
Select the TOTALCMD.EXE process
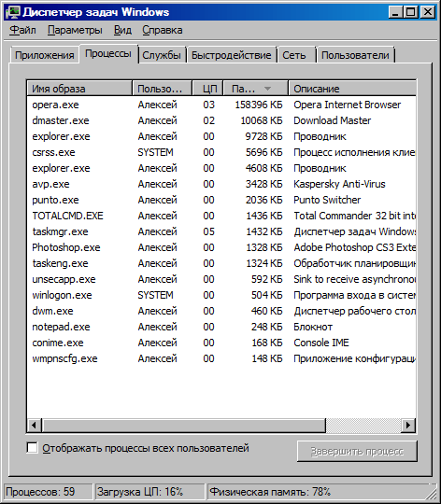(x=221, y=216)
